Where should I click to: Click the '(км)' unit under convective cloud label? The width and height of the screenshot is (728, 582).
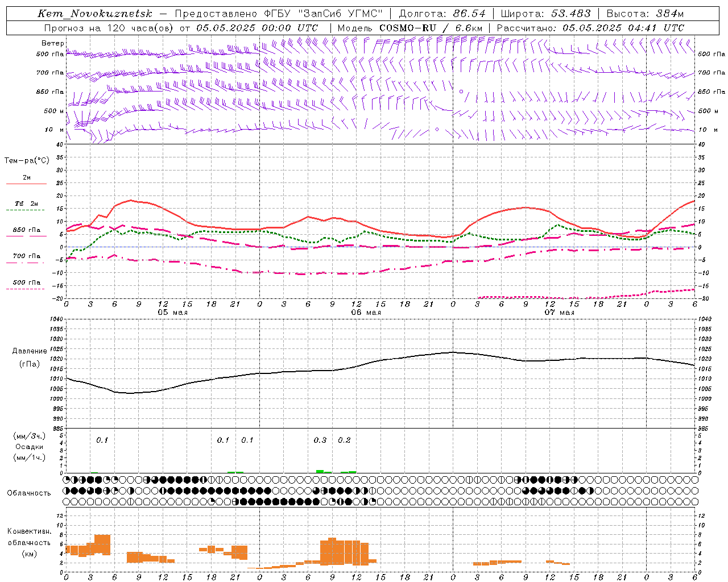click(30, 554)
